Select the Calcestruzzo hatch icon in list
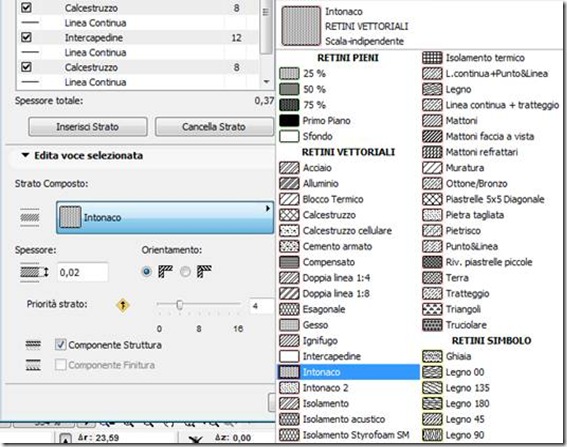Image resolution: width=567 pixels, height=447 pixels. click(289, 215)
